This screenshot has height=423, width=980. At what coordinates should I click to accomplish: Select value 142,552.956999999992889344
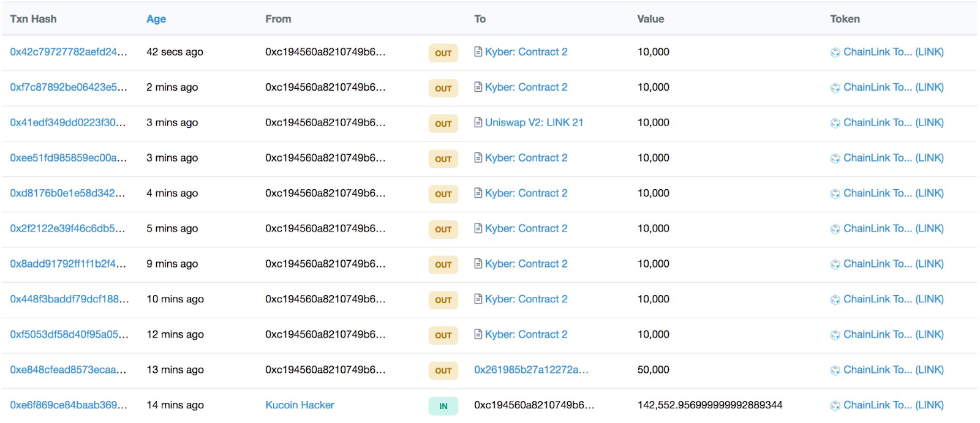[x=710, y=405]
